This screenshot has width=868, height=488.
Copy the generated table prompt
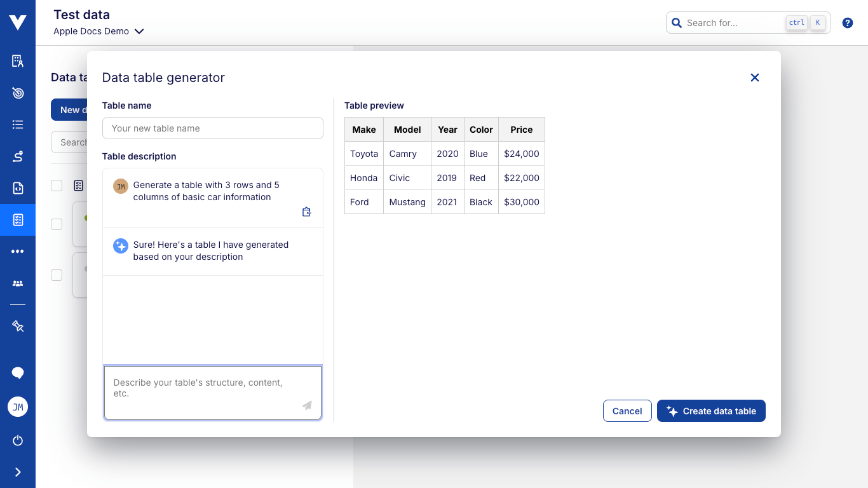pyautogui.click(x=306, y=211)
